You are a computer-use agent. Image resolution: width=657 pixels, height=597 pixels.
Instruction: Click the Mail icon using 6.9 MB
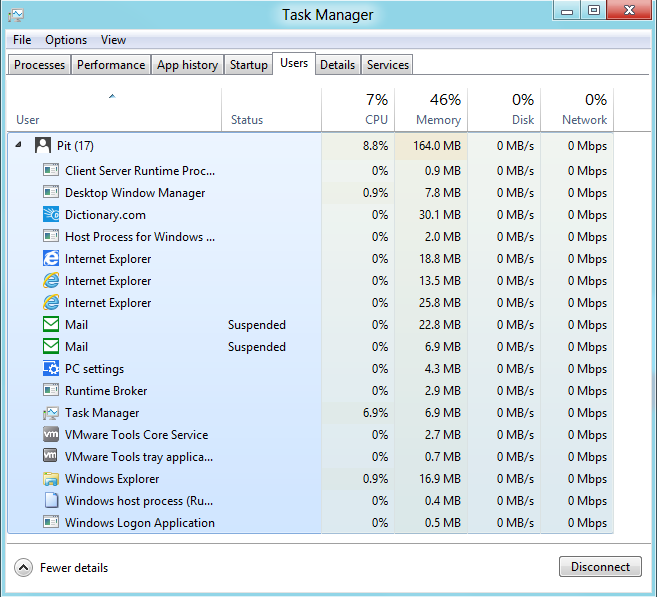(x=51, y=346)
